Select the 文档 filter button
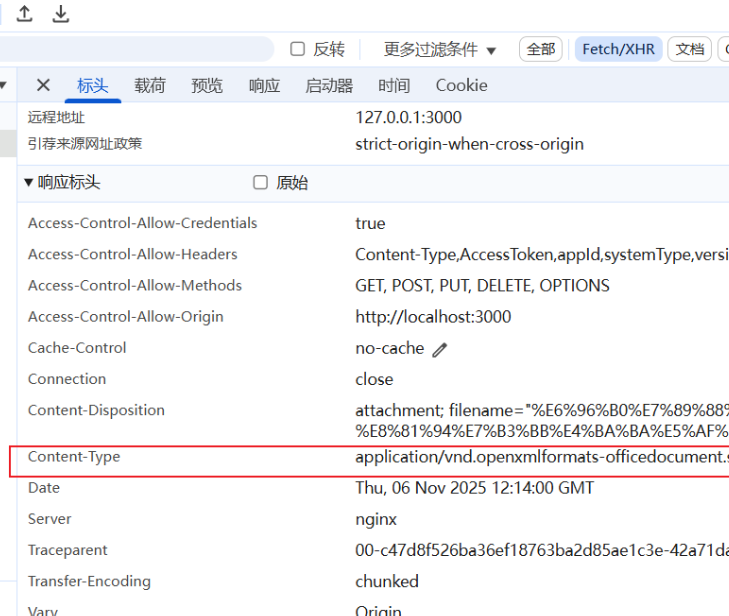This screenshot has height=616, width=729. click(689, 49)
